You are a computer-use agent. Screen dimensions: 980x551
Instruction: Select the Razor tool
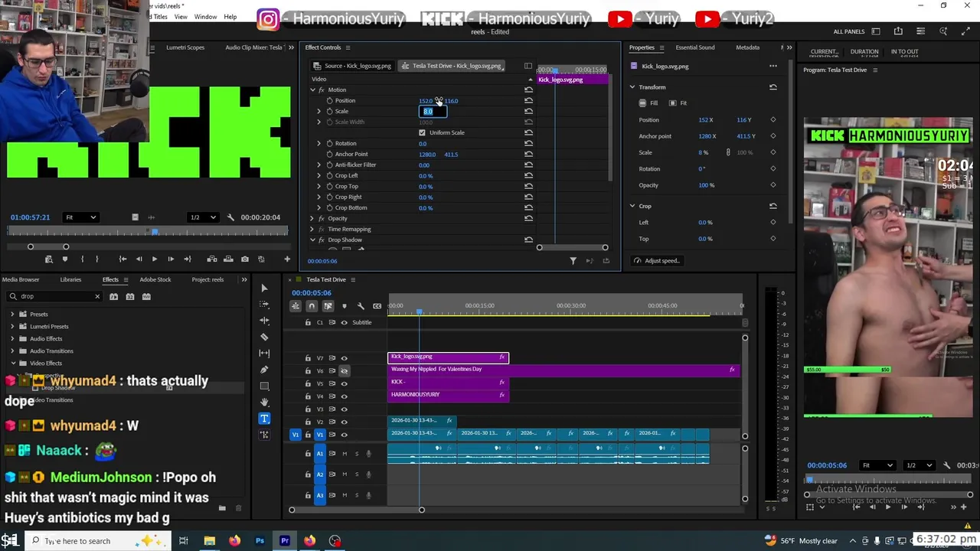tap(264, 337)
